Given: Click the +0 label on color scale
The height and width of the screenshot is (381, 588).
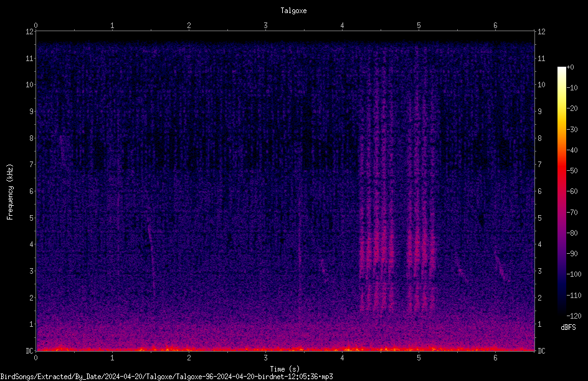Looking at the screenshot, I should (x=571, y=67).
